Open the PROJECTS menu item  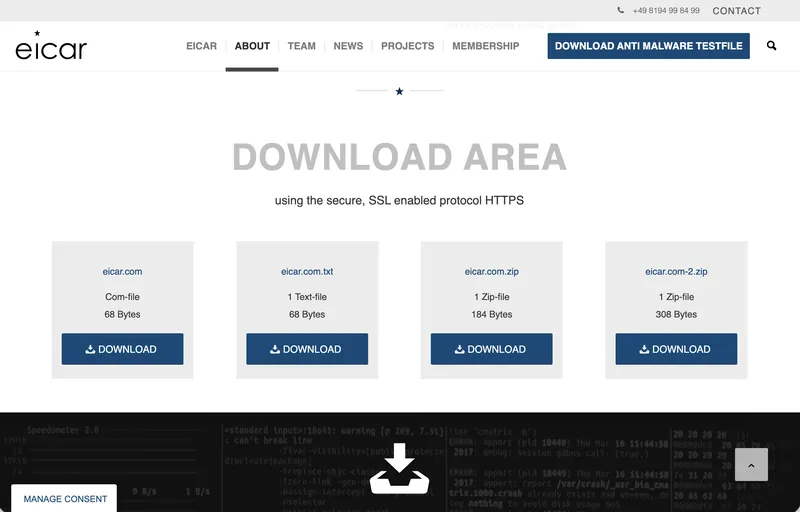click(408, 46)
